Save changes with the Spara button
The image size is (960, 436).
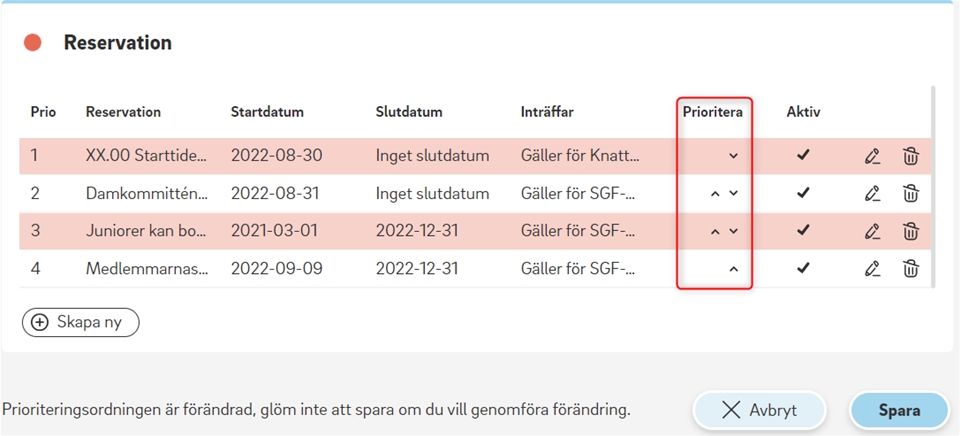[x=899, y=410]
